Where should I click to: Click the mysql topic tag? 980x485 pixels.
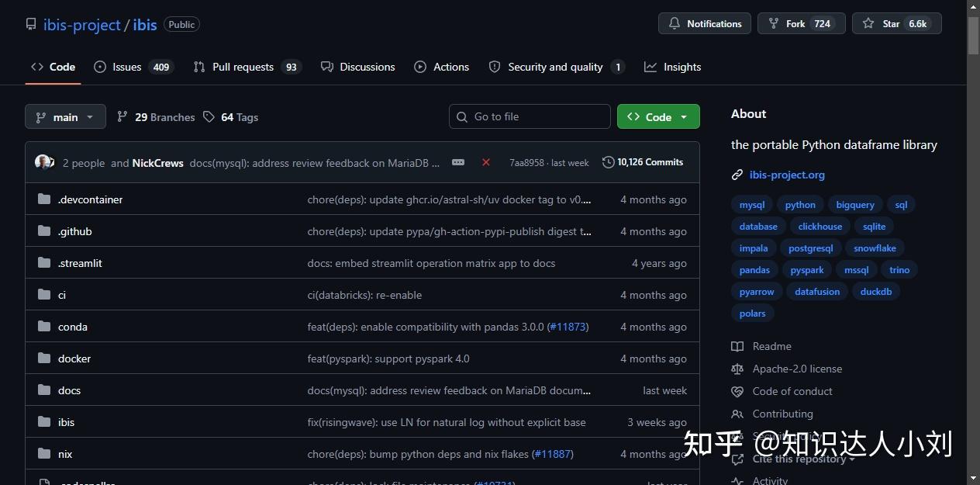[752, 205]
